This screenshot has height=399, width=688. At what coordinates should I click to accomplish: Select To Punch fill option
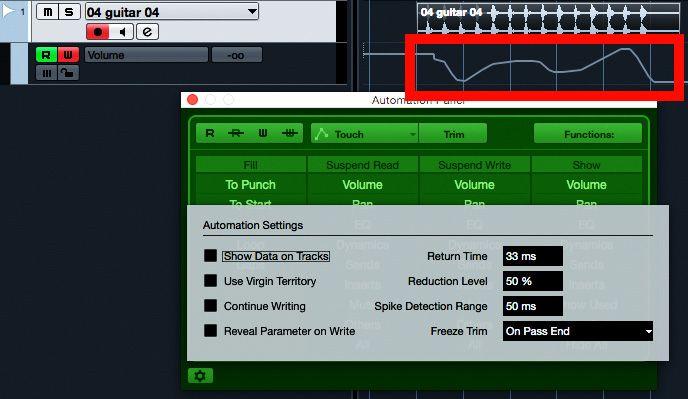pos(251,185)
